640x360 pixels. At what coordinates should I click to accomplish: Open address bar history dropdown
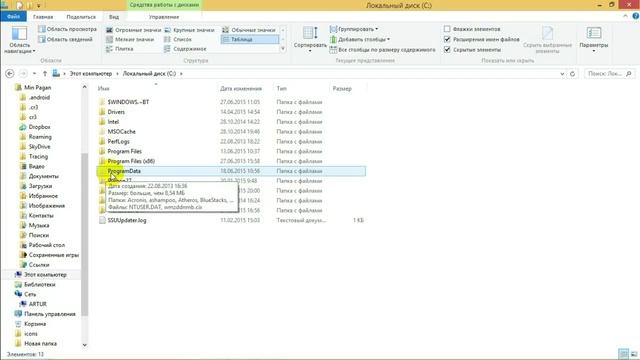(562, 74)
